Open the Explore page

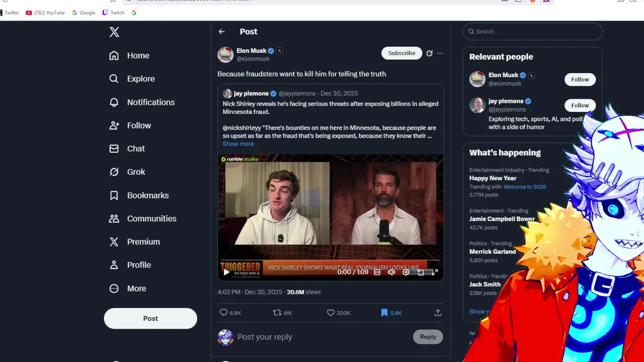coord(132,78)
